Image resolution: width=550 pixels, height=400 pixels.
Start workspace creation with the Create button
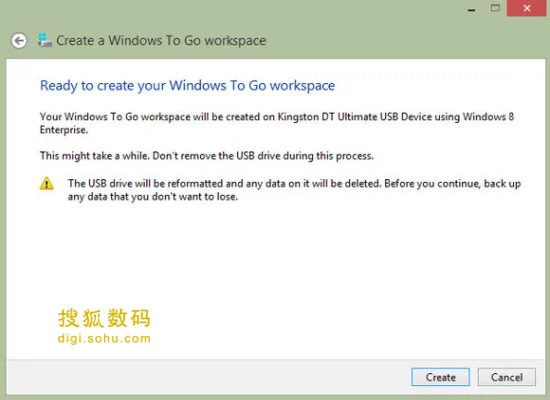coord(441,377)
